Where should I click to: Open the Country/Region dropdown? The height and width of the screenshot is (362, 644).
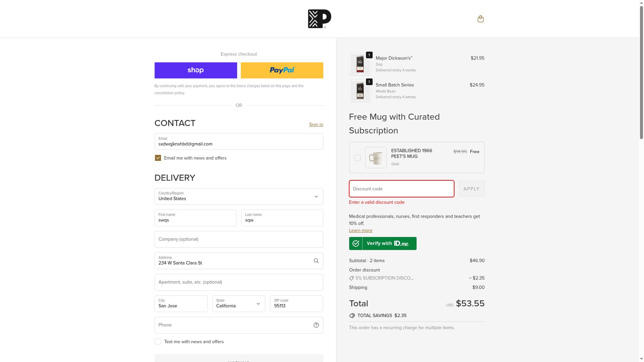coord(239,196)
